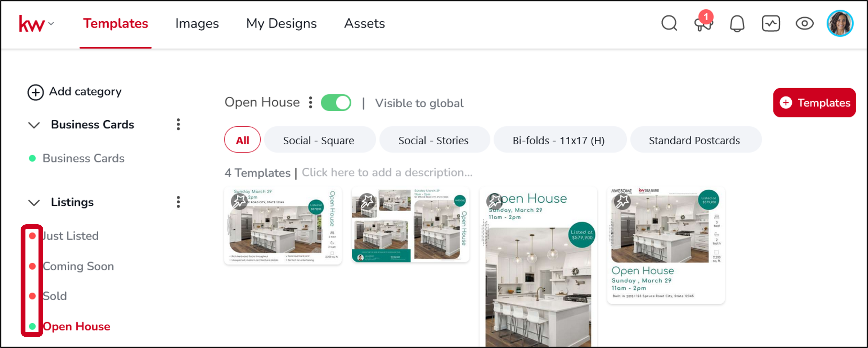Open Listings three-dot options menu
The height and width of the screenshot is (348, 868).
[x=178, y=202]
